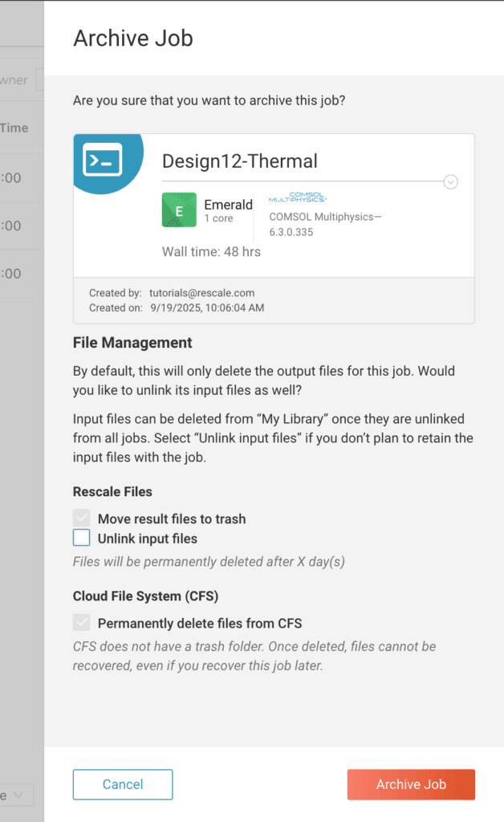Click the COMSOL Multiphysics 6.3.0.335 version text
This screenshot has height=822, width=504.
pos(325,225)
